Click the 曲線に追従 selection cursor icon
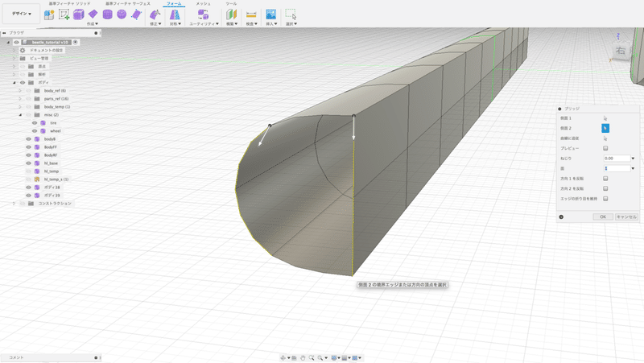Screen dimensions: 644x363 (x=605, y=138)
